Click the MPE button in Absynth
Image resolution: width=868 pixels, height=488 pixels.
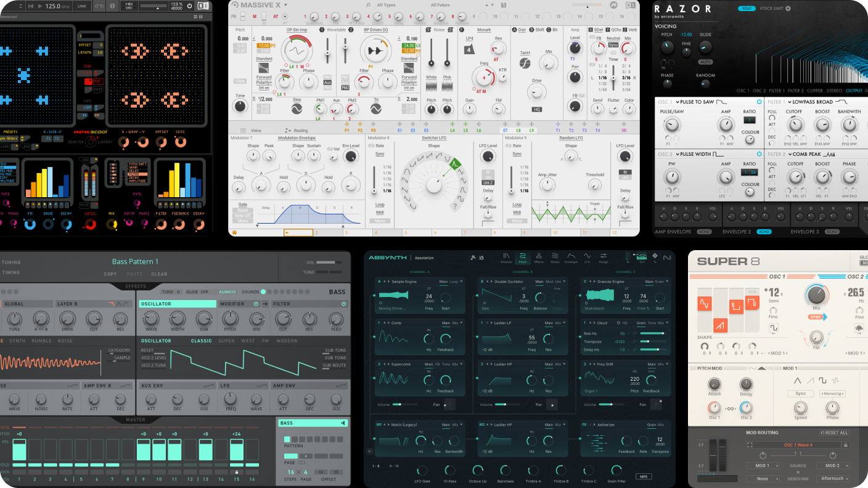point(644,476)
